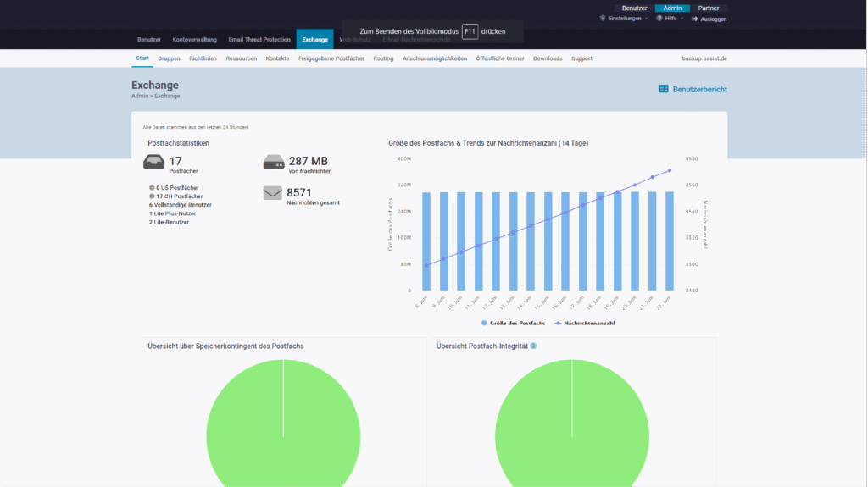Click the 'Postfachstatistiken' heading
Viewport: 868px width, 487px height.
point(178,143)
